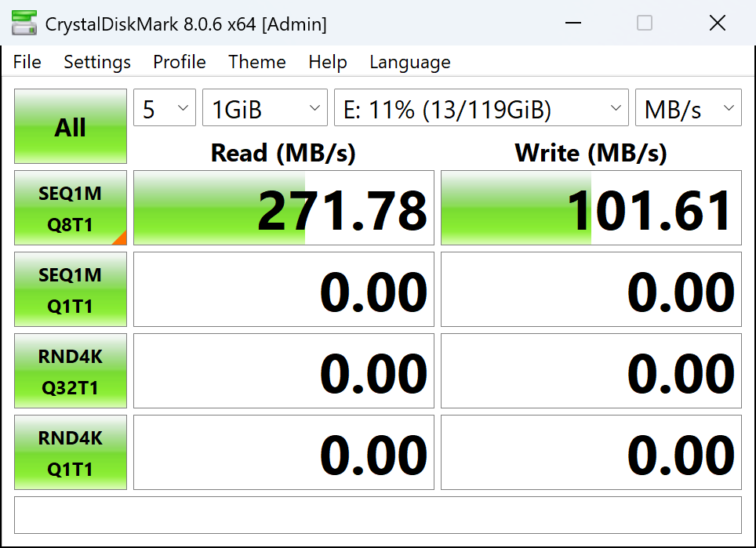The image size is (756, 548).
Task: Select the RND4K Q1T1 write value 0.00
Action: (591, 452)
